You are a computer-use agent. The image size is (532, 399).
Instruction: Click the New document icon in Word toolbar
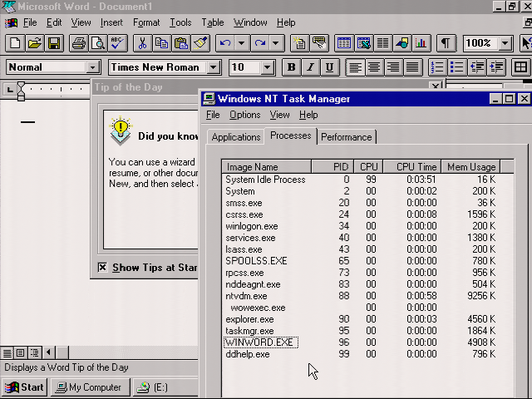tap(15, 43)
